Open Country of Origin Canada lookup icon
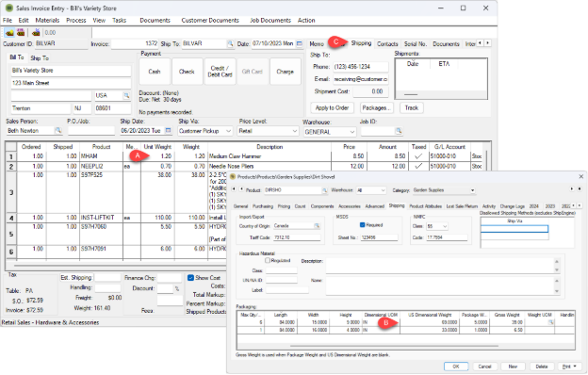Image resolution: width=588 pixels, height=375 pixels. click(317, 226)
